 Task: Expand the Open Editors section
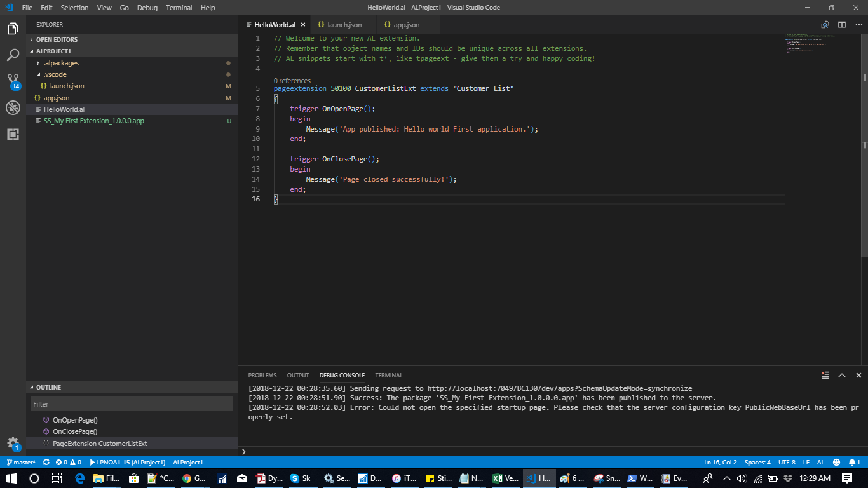(x=57, y=39)
